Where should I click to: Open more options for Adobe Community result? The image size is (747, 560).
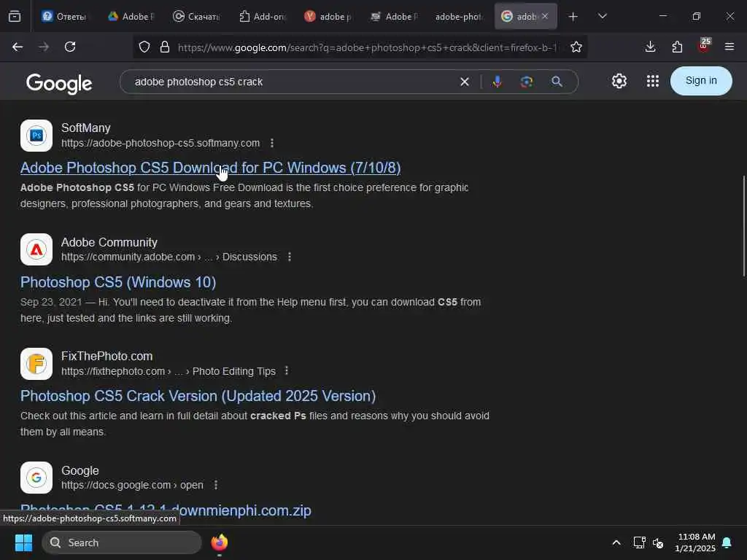289,257
